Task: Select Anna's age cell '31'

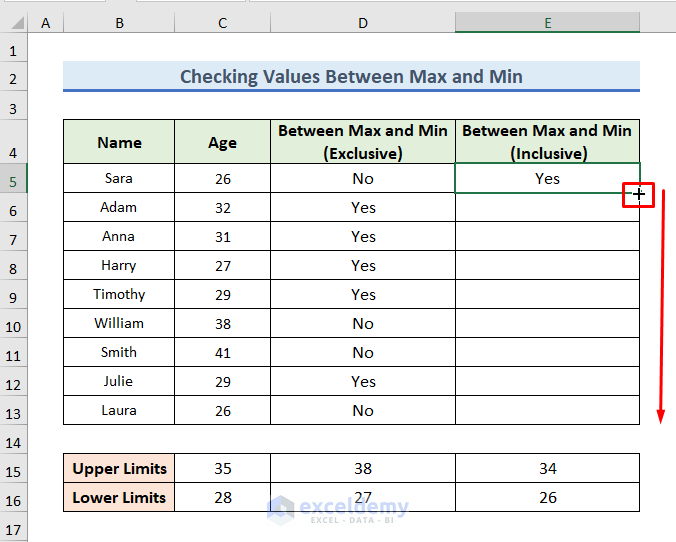Action: (222, 236)
